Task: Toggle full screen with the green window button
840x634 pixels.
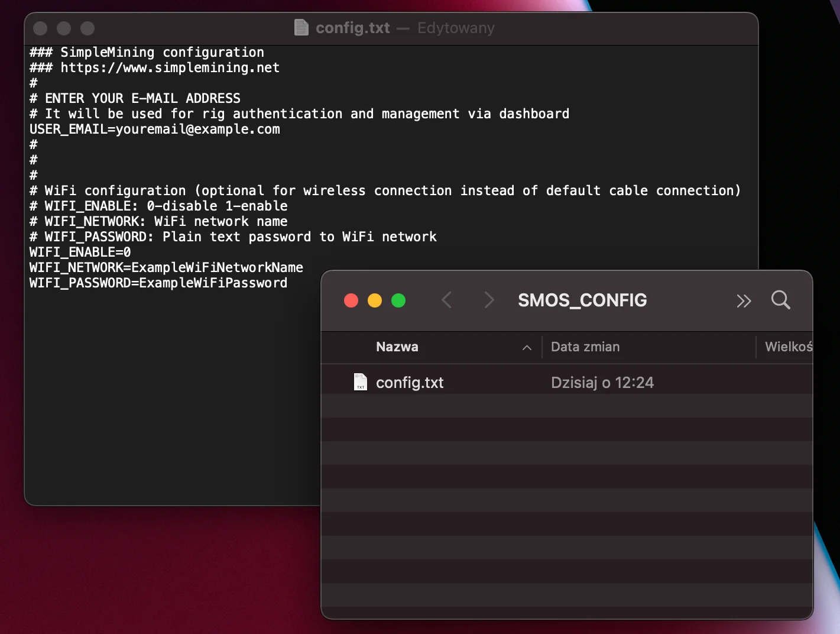Action: 398,300
